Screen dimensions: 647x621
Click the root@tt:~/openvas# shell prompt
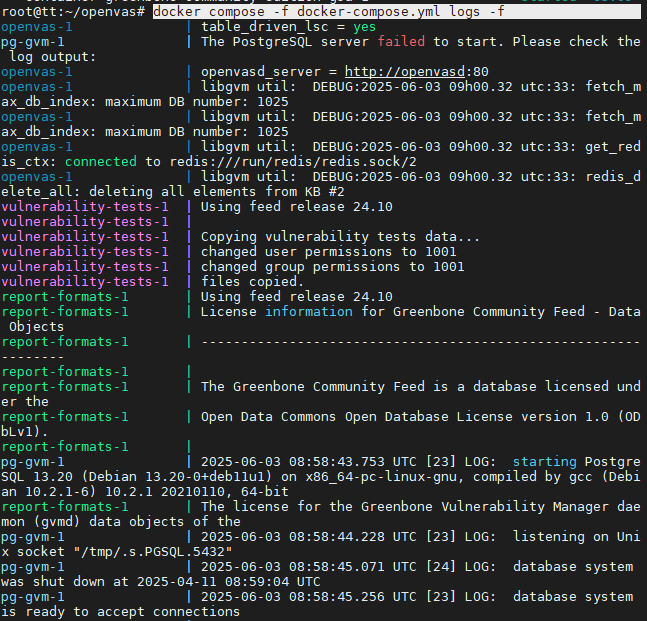(x=73, y=12)
